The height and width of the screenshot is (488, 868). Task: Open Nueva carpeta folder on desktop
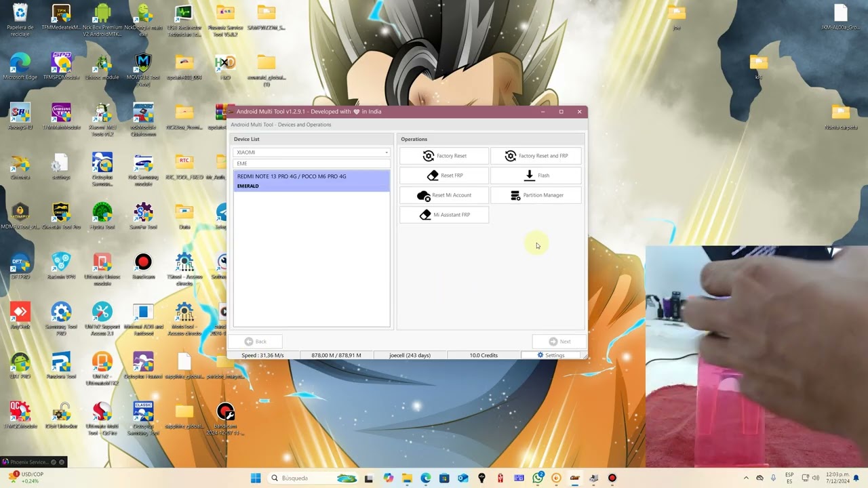[x=841, y=117]
